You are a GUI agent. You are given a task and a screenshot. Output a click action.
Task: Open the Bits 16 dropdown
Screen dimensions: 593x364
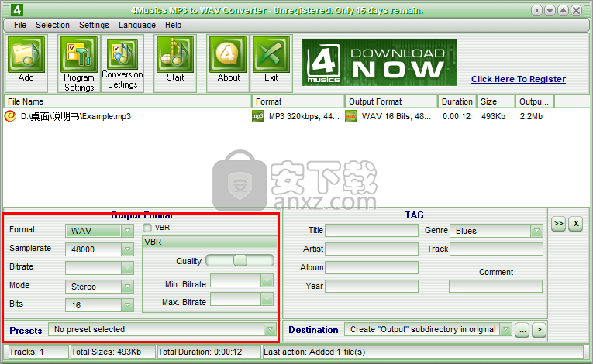click(x=127, y=304)
